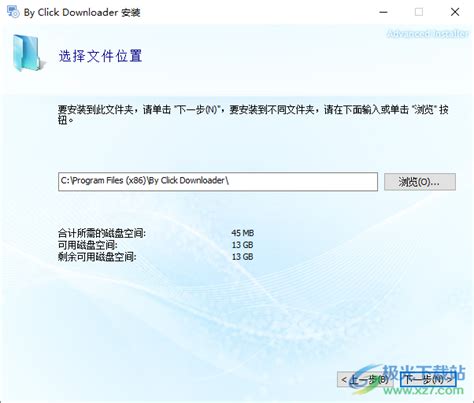Click the 可用磁盘空间 label
The width and height of the screenshot is (474, 403).
88,245
